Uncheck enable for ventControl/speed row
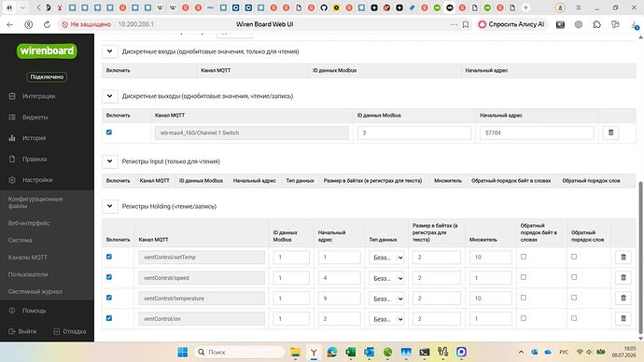Viewport: 644px width, 362px height. coord(109,277)
